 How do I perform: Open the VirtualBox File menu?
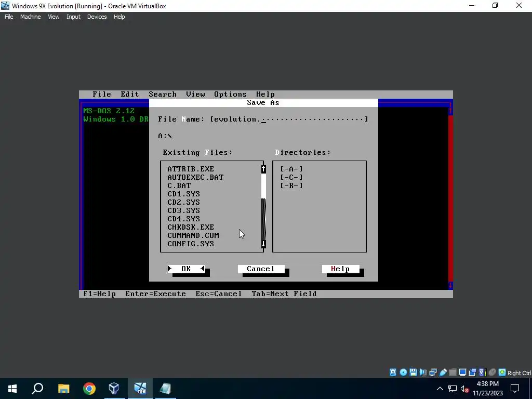pyautogui.click(x=9, y=17)
